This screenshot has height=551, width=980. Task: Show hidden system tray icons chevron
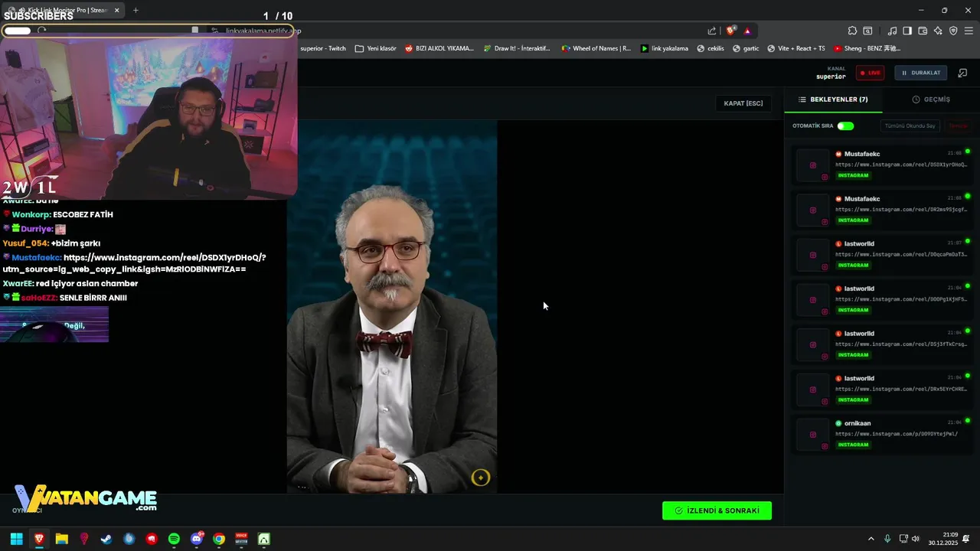(871, 539)
